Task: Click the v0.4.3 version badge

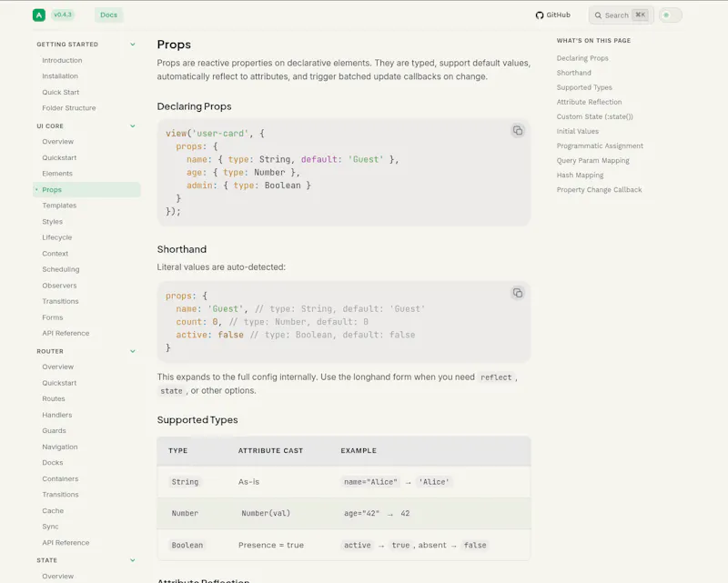Action: [63, 15]
